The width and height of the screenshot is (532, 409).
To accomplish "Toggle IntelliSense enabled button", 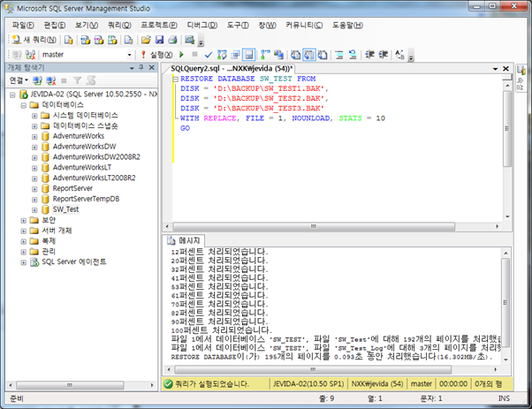I will 248,55.
